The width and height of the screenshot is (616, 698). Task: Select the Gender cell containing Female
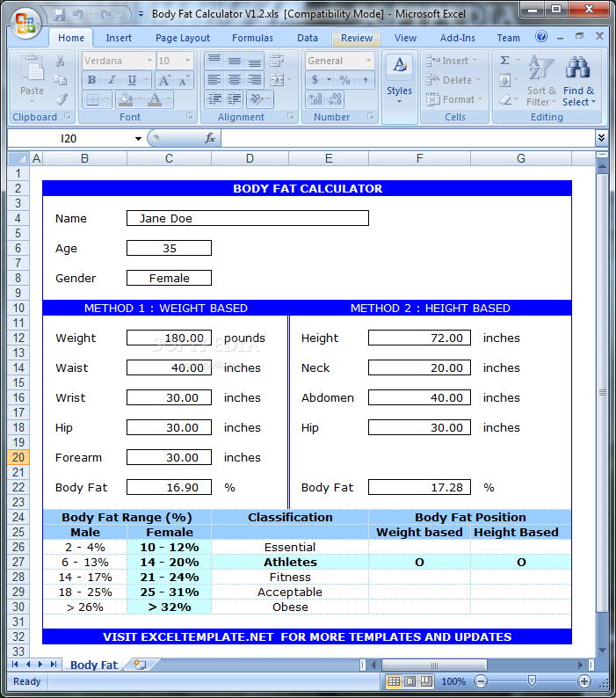(x=169, y=278)
